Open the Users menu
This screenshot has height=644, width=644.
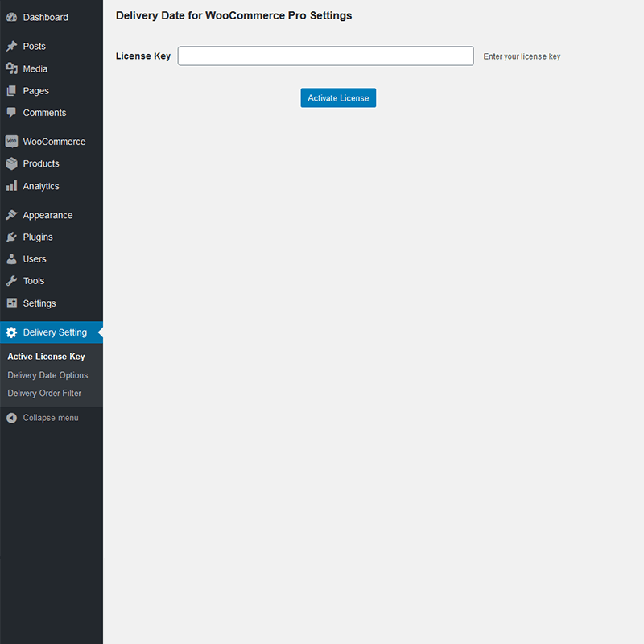tap(34, 259)
